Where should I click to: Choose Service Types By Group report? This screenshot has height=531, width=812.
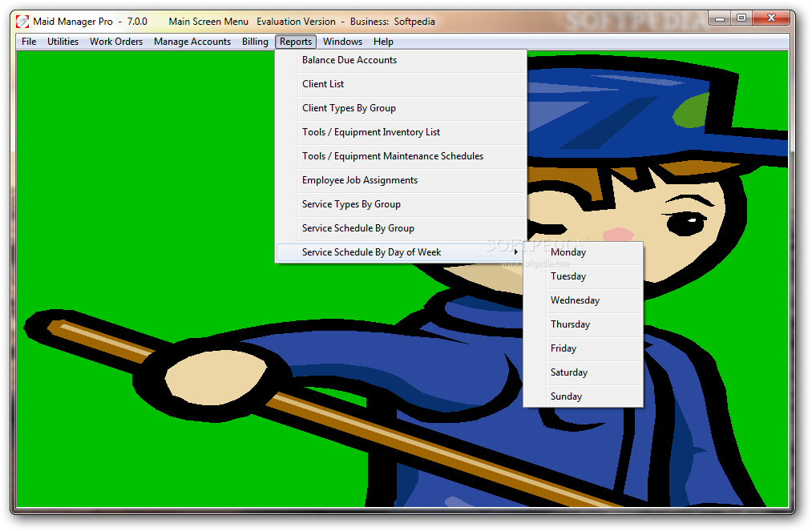[x=402, y=204]
